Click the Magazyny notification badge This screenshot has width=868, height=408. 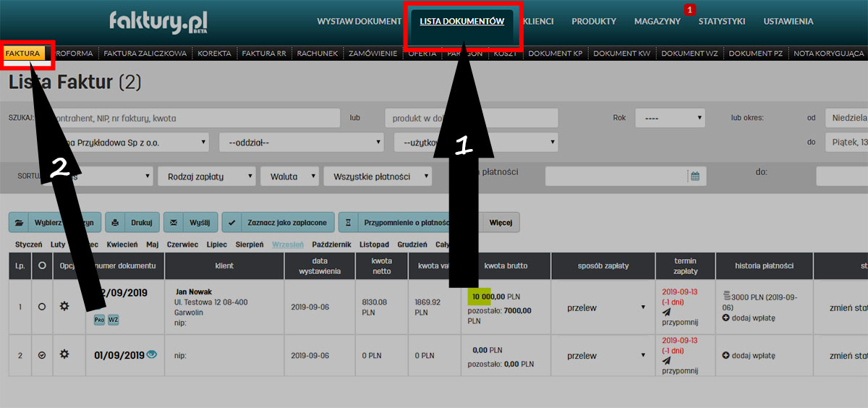click(x=689, y=10)
